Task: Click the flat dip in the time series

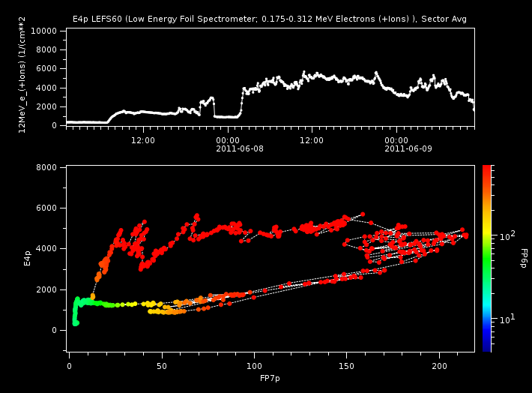Action: tap(226, 117)
